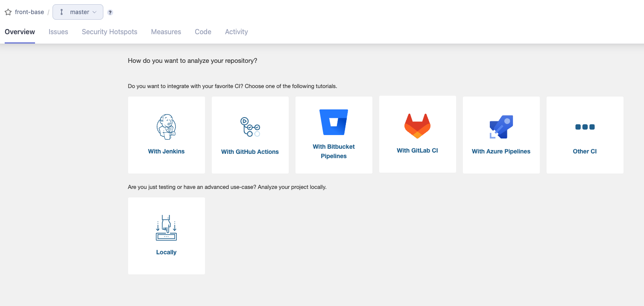Click the GitHub Actions workflow icon
Image resolution: width=644 pixels, height=306 pixels.
(x=250, y=127)
